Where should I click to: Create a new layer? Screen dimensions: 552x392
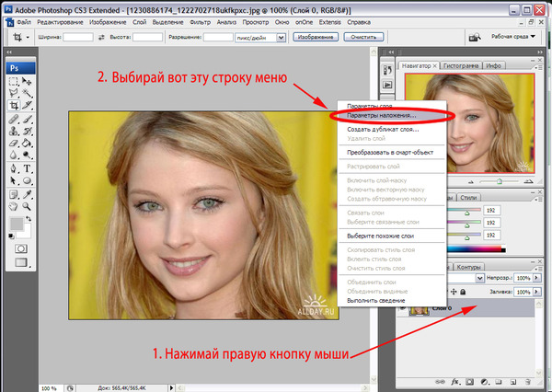click(x=513, y=382)
